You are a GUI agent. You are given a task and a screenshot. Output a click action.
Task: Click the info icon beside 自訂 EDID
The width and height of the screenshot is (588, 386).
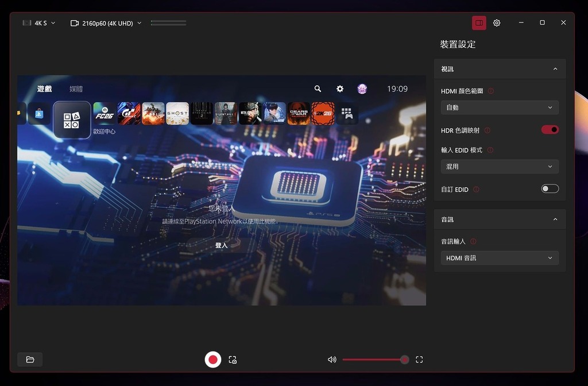pos(477,189)
